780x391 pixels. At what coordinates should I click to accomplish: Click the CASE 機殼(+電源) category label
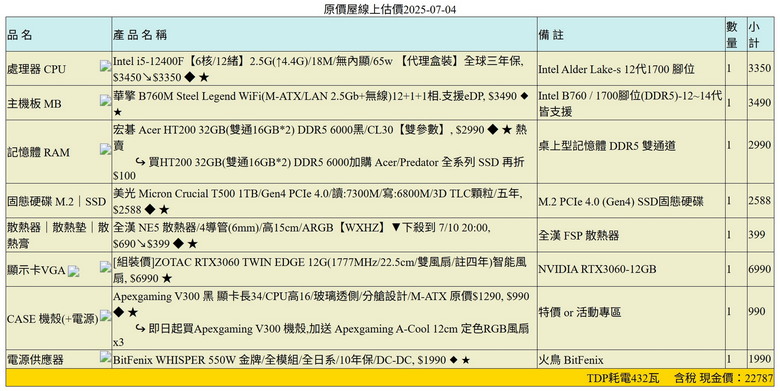point(53,319)
